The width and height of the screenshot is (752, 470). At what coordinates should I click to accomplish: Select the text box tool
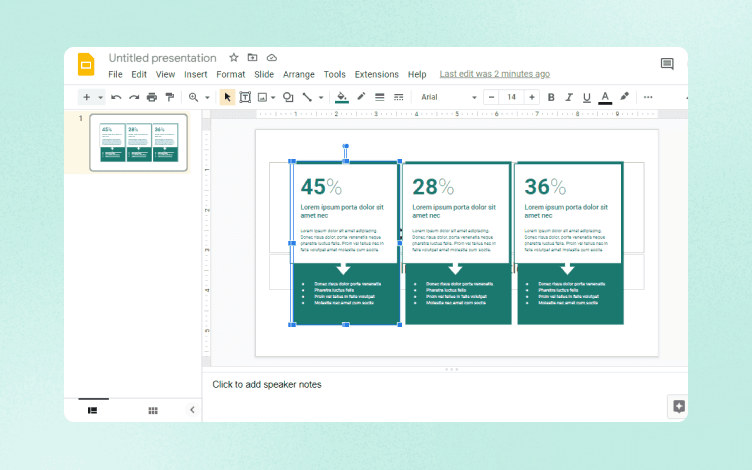245,97
